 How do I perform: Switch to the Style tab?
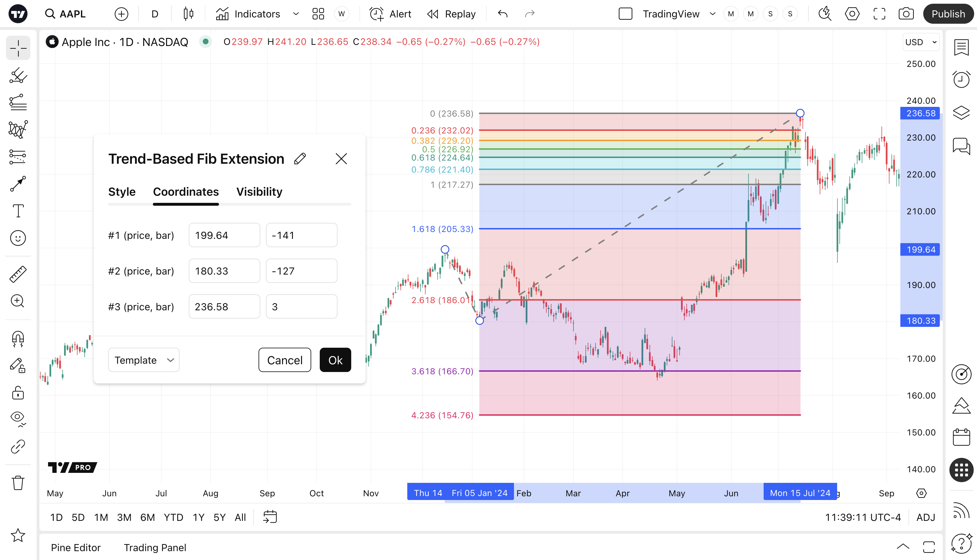122,191
